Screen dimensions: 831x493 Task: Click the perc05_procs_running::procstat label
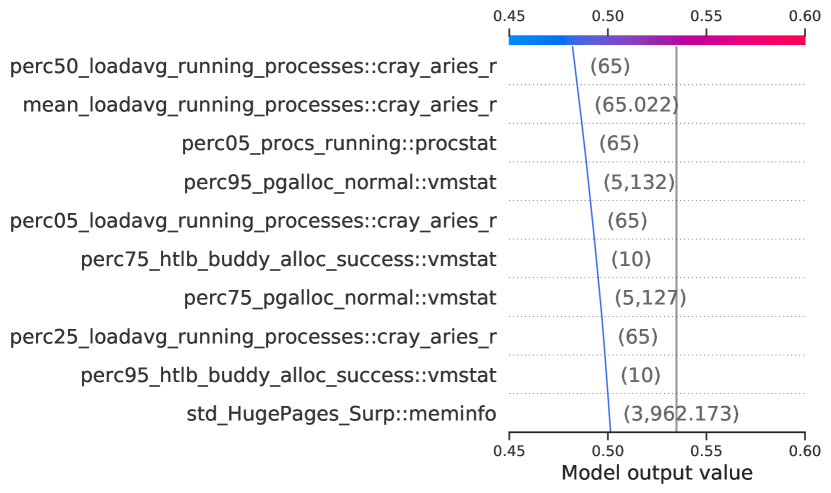(x=339, y=143)
